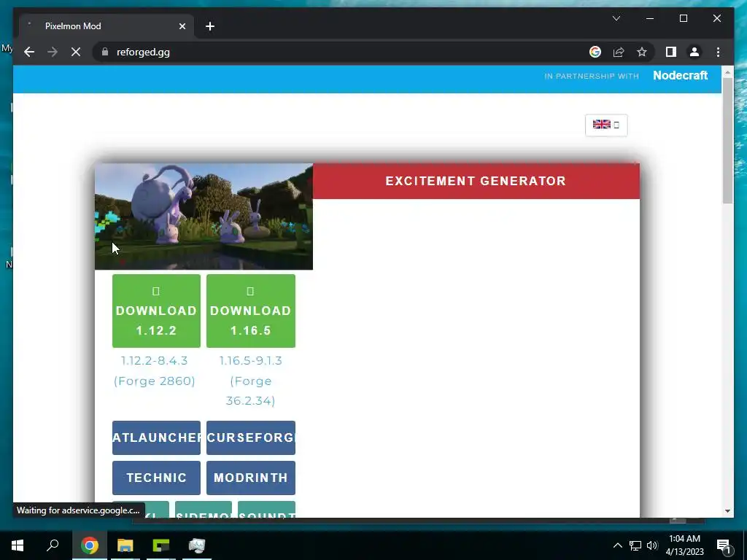Image resolution: width=747 pixels, height=560 pixels.
Task: Click the Pixelmon screenshot image
Action: pos(204,217)
